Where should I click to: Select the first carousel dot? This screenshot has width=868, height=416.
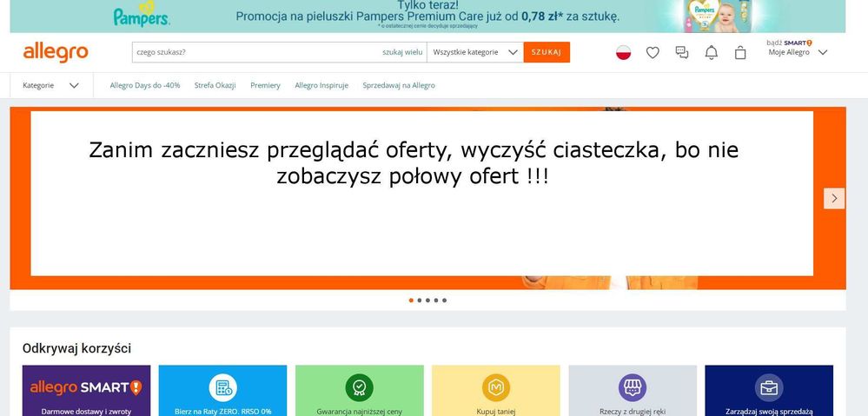tap(411, 300)
